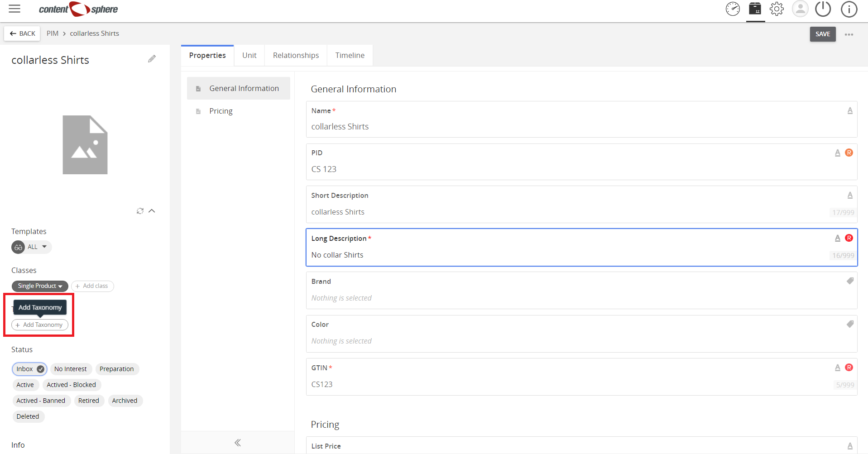Set status to Actived - Blocked
Image resolution: width=868 pixels, height=454 pixels.
pos(72,385)
